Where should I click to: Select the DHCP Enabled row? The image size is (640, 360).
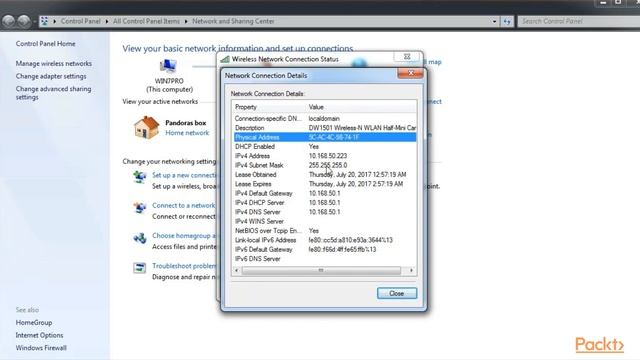pyautogui.click(x=325, y=147)
